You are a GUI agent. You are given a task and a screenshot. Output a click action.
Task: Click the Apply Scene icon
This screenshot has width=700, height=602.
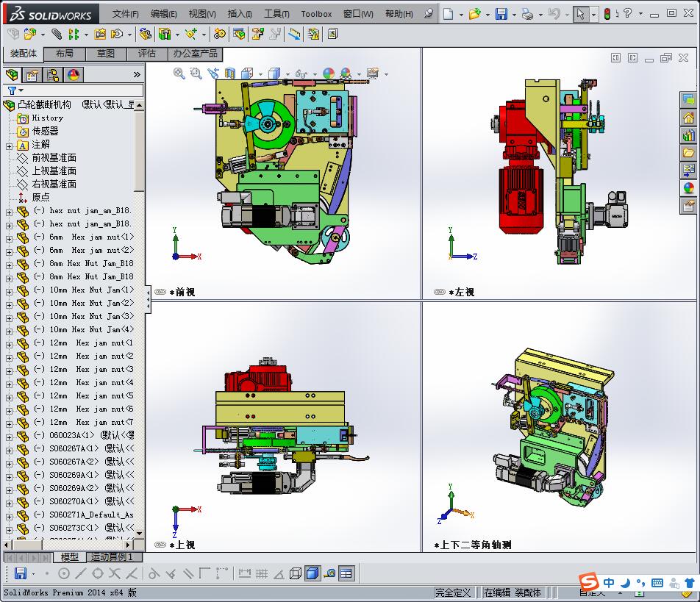346,74
